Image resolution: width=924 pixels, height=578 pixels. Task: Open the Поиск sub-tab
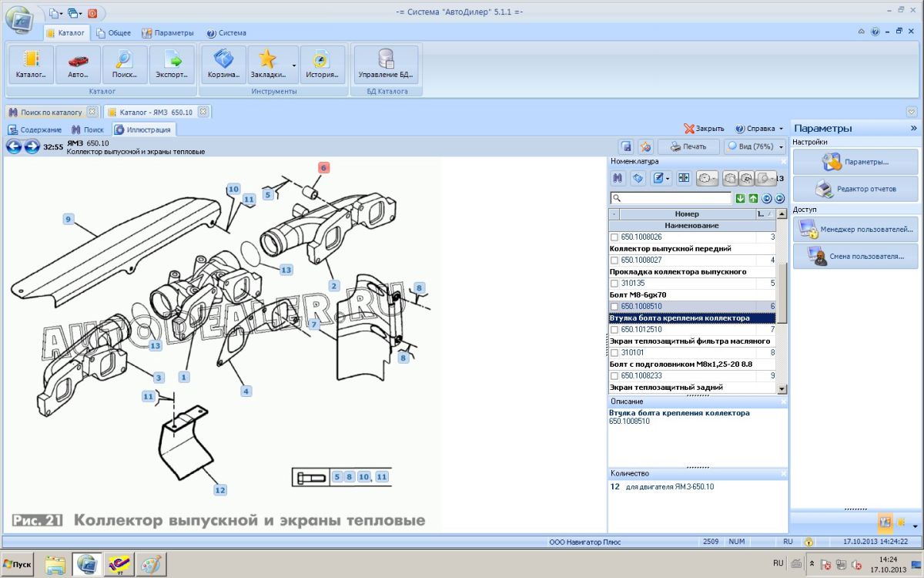tap(87, 129)
